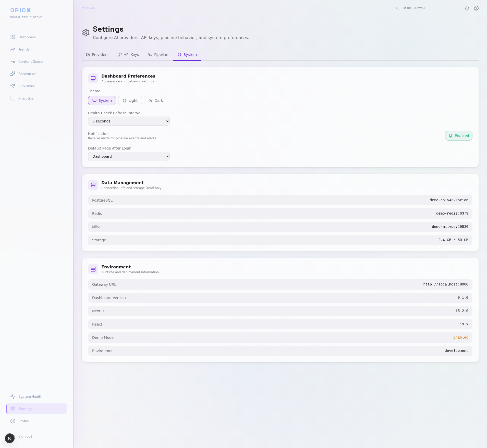
Task: Click the Dashboard grid icon in sidebar
Action: 13,37
